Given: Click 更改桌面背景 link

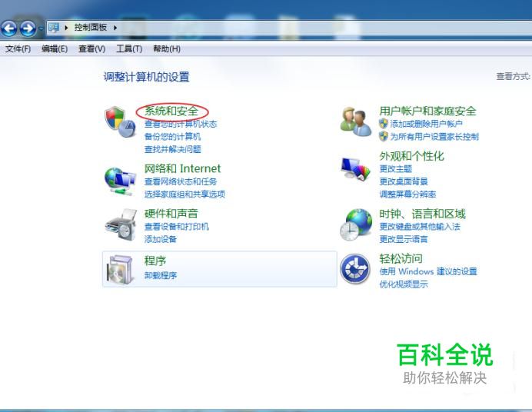Looking at the screenshot, I should coord(404,181).
